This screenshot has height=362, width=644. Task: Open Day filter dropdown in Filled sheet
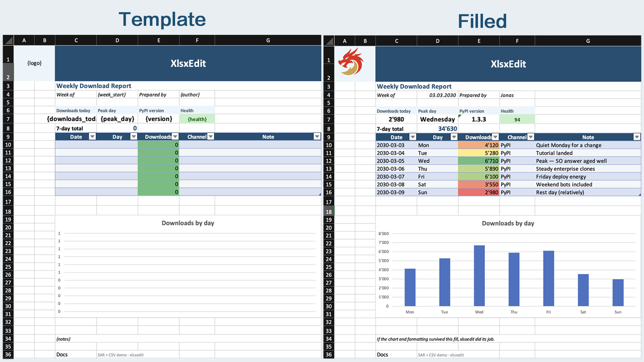[454, 137]
